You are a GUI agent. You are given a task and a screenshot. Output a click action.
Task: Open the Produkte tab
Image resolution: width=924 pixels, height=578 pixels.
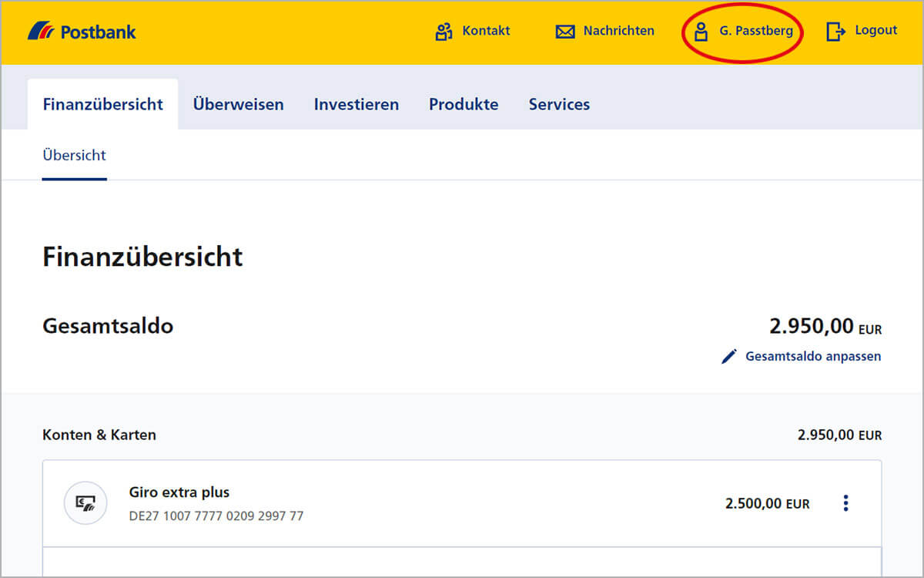464,104
